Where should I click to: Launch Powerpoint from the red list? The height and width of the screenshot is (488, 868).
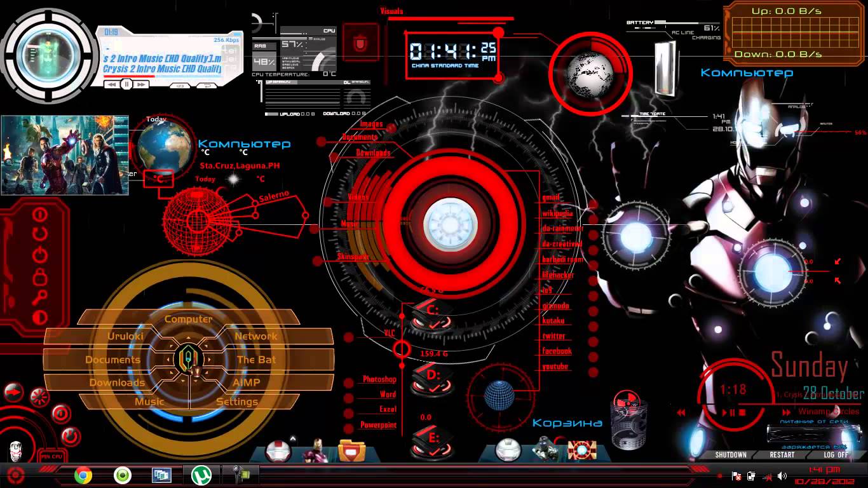379,425
